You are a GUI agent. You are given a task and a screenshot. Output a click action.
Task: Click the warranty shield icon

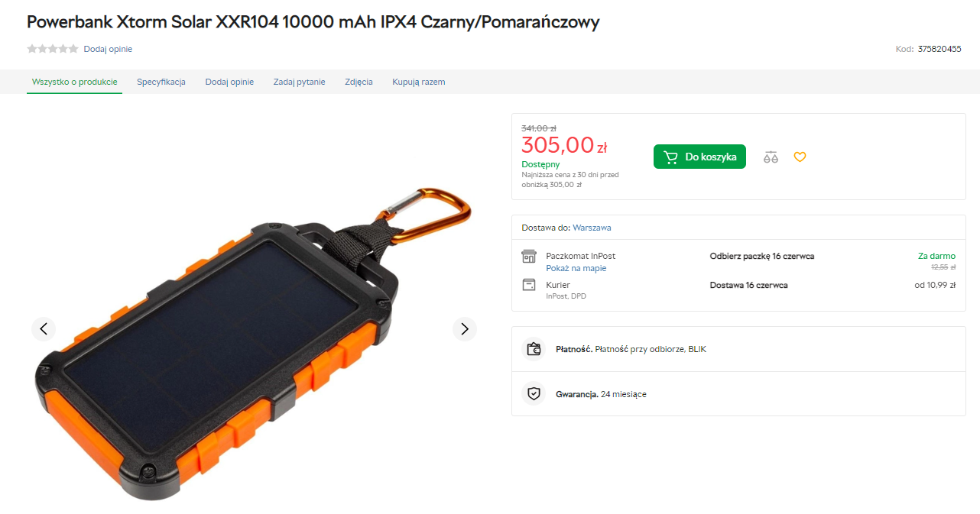click(534, 394)
